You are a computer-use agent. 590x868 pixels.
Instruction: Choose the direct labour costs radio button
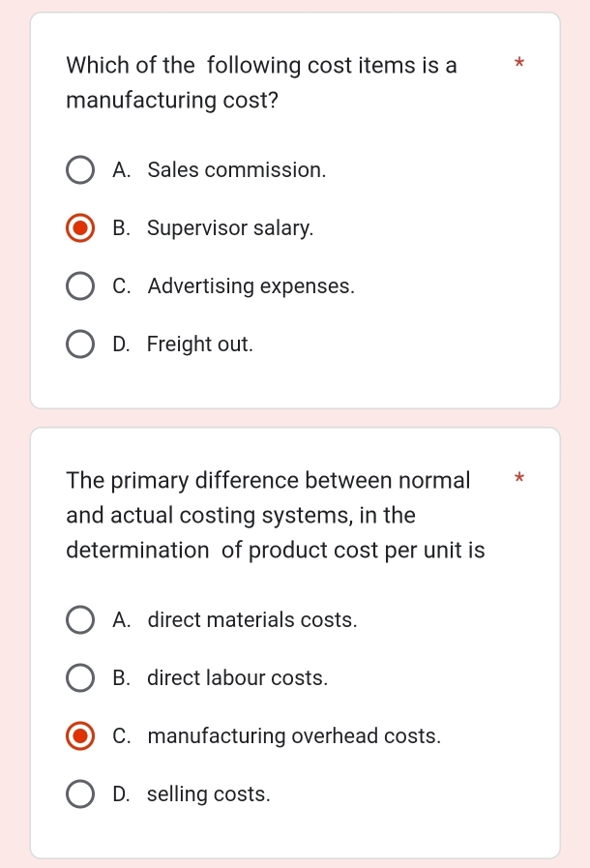pyautogui.click(x=80, y=678)
